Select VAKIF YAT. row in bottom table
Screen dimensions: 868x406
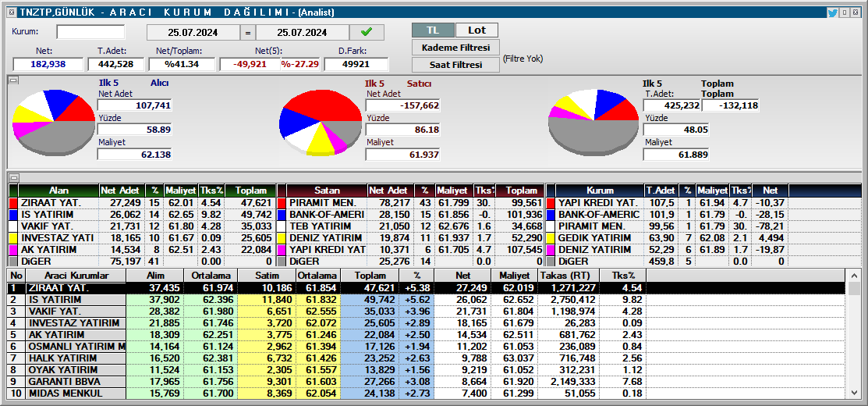(x=427, y=312)
